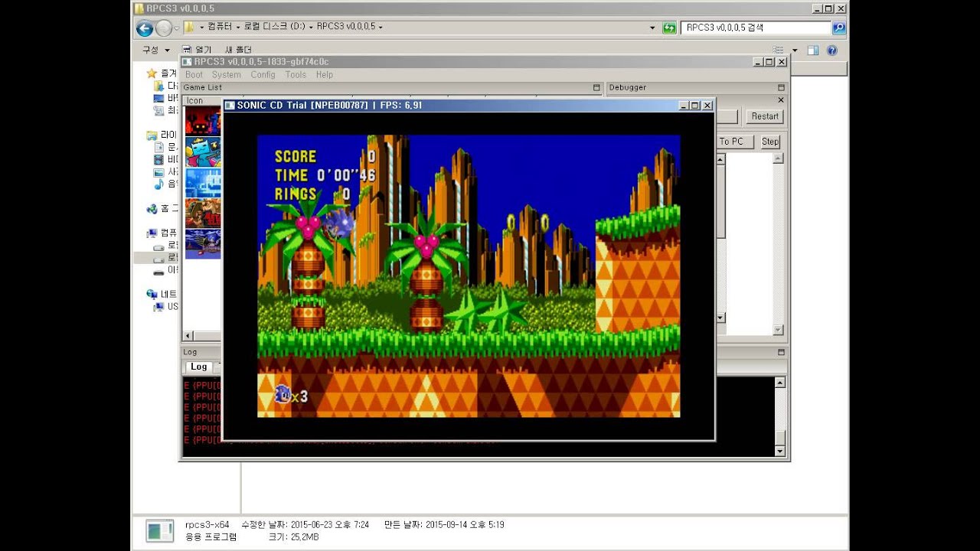Click the Debugger left scrollbar up arrow

(x=720, y=158)
